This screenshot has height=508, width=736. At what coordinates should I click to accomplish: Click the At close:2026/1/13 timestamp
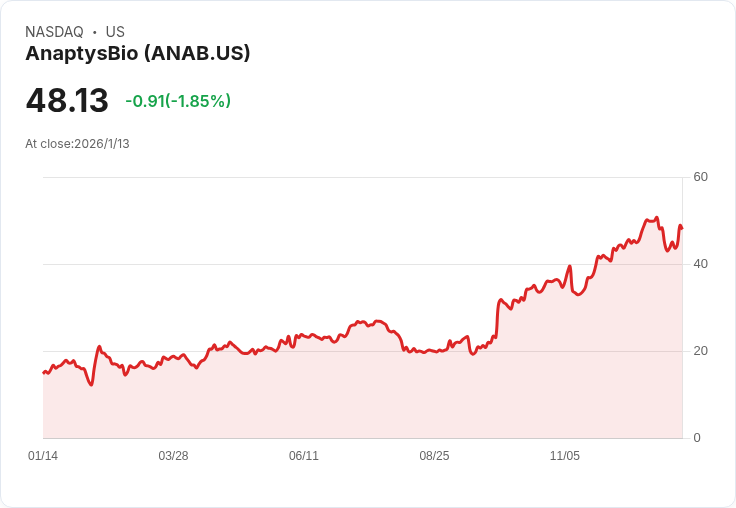[x=77, y=144]
